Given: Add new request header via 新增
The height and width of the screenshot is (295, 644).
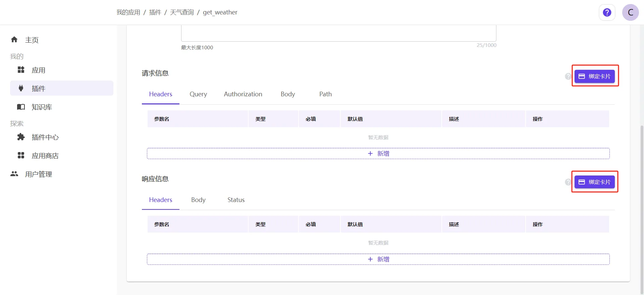Looking at the screenshot, I should (378, 154).
